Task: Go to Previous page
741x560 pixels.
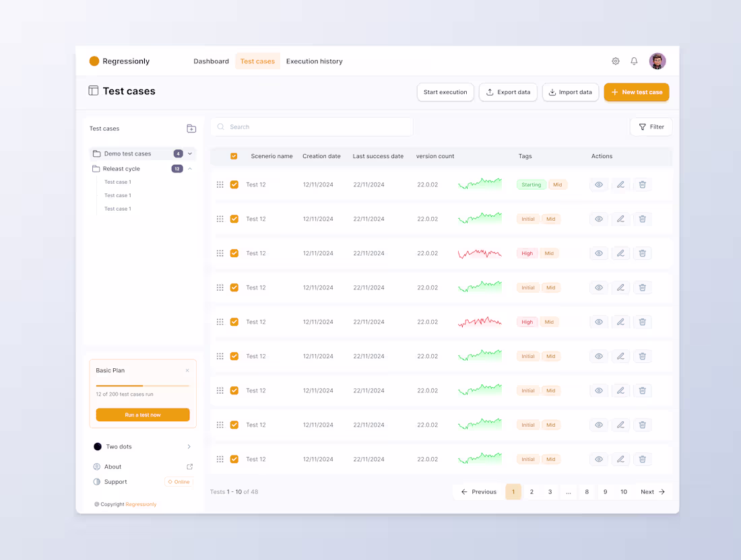Action: click(479, 491)
